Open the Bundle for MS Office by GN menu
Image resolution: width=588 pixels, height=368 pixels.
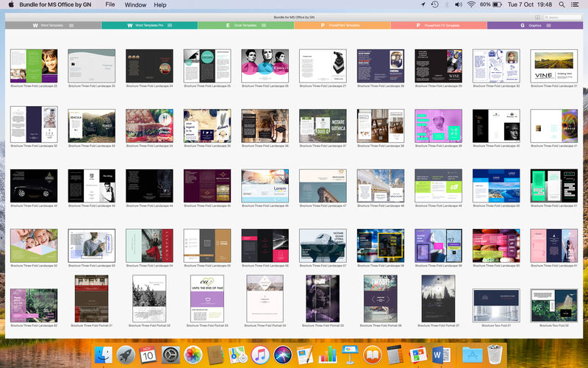point(55,4)
